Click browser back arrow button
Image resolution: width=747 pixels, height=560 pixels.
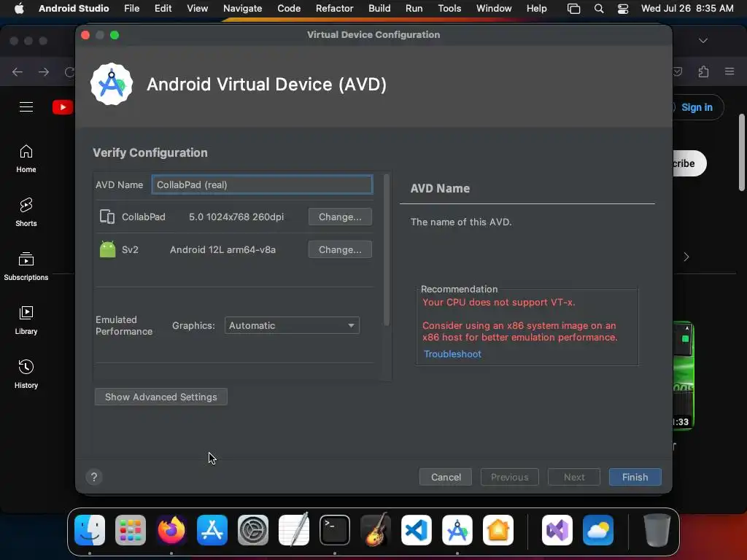point(18,72)
